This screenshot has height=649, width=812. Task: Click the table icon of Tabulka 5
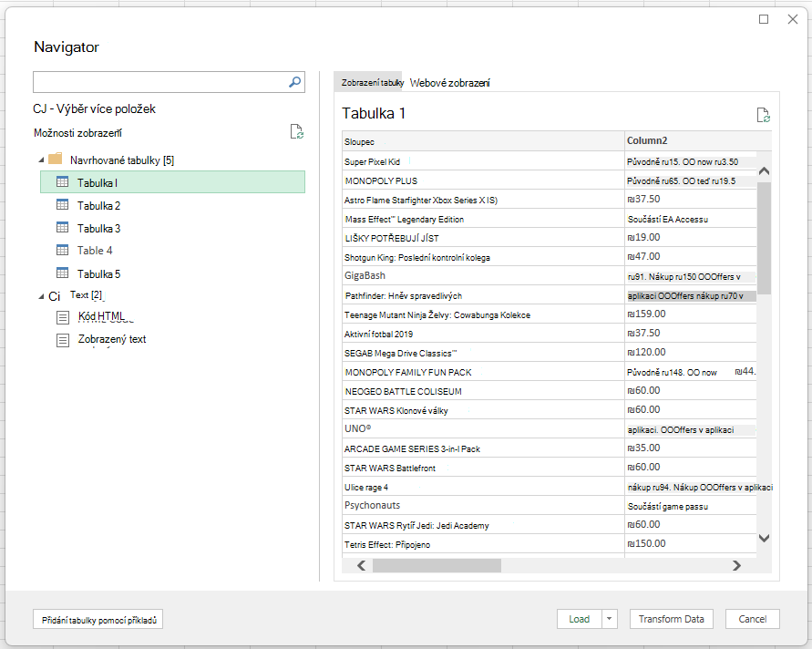[x=62, y=273]
